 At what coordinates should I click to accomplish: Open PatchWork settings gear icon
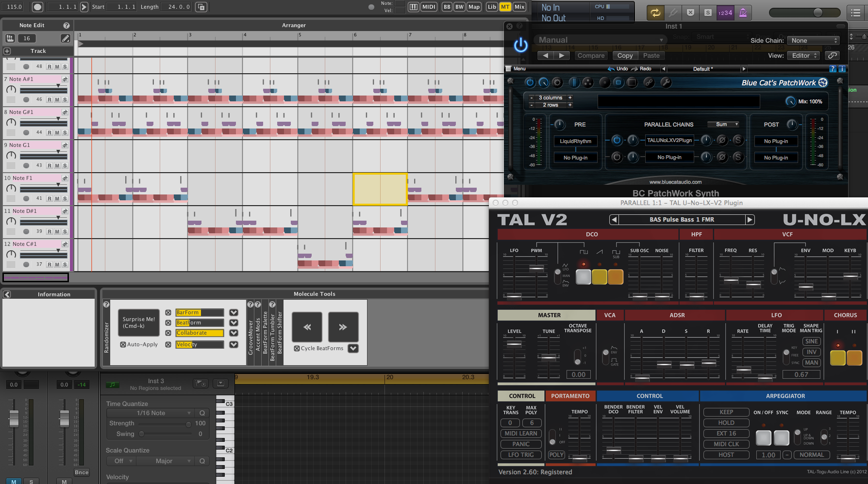[x=557, y=83]
